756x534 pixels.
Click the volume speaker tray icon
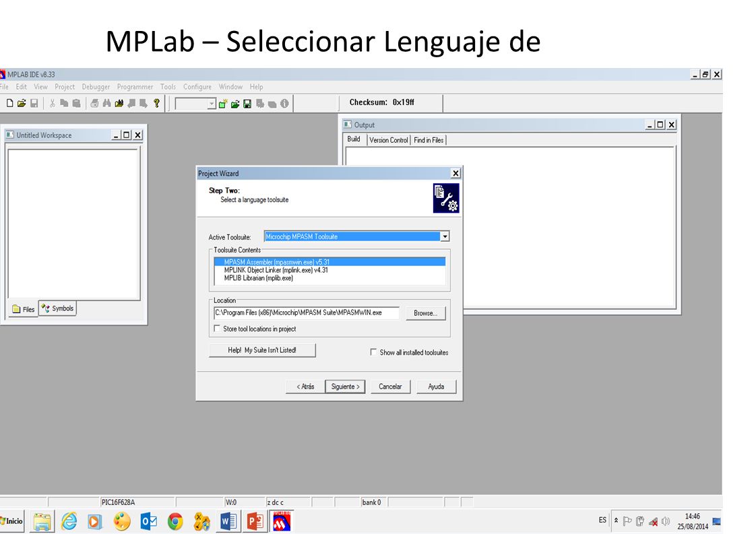click(665, 521)
